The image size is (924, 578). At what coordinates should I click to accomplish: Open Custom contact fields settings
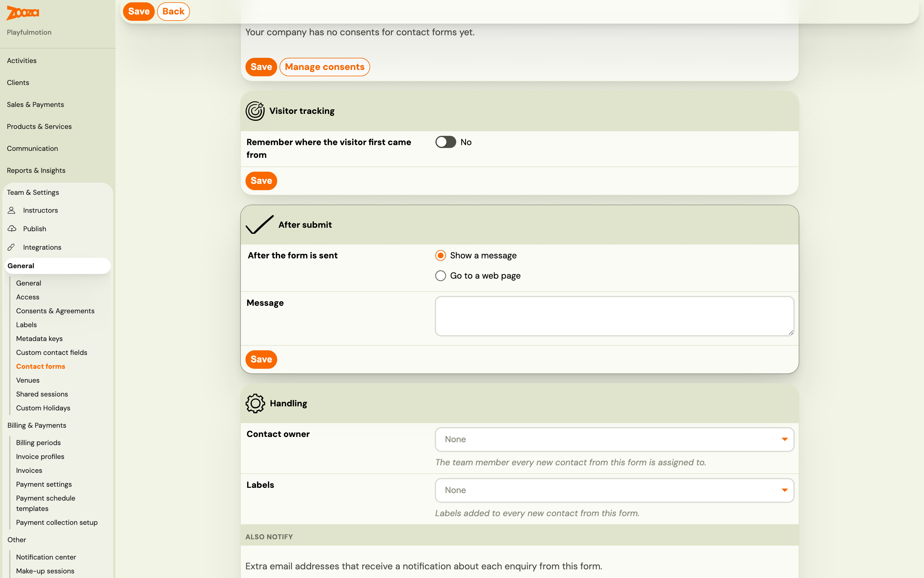(52, 353)
